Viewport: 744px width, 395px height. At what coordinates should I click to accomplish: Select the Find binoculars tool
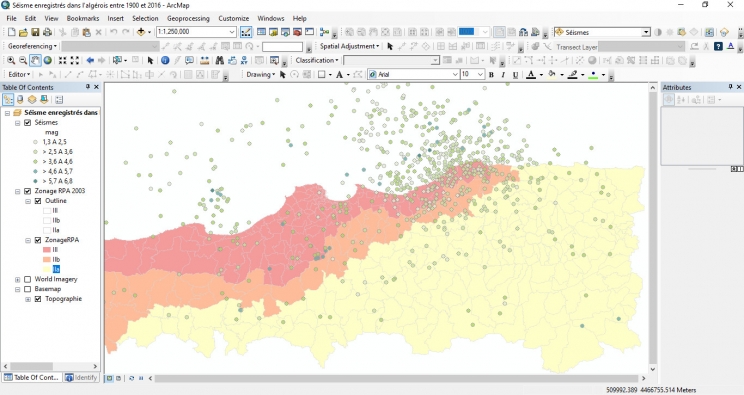point(220,60)
